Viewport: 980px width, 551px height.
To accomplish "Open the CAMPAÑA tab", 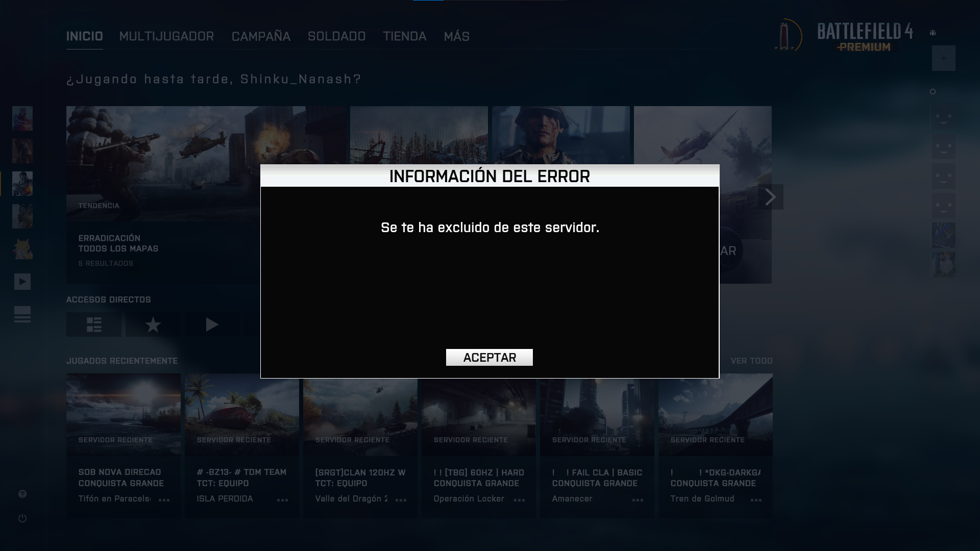I will click(261, 36).
